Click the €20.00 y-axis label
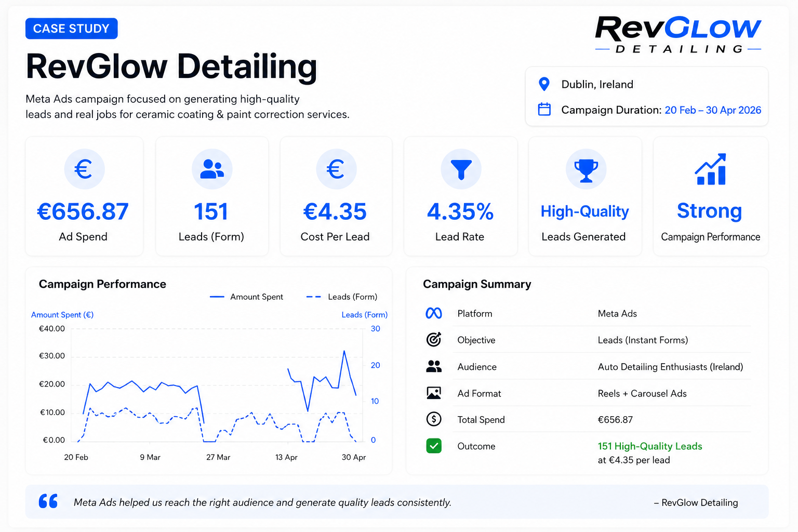This screenshot has width=798, height=532. [x=52, y=384]
